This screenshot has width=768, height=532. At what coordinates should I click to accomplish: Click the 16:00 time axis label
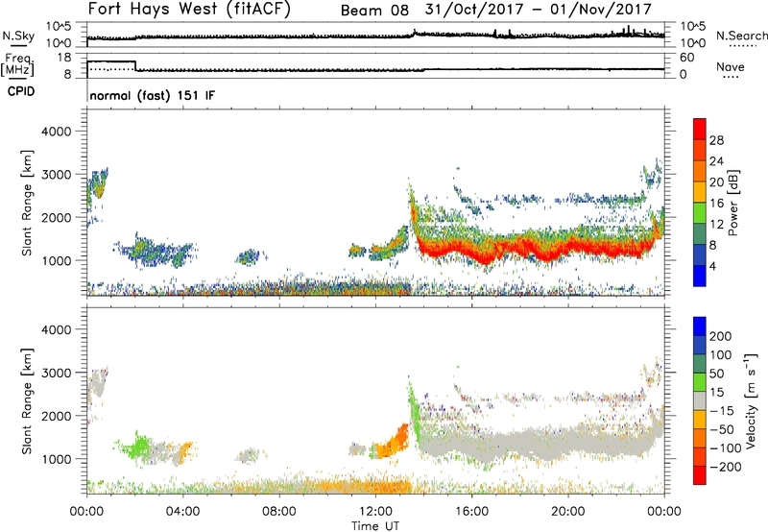(x=471, y=512)
